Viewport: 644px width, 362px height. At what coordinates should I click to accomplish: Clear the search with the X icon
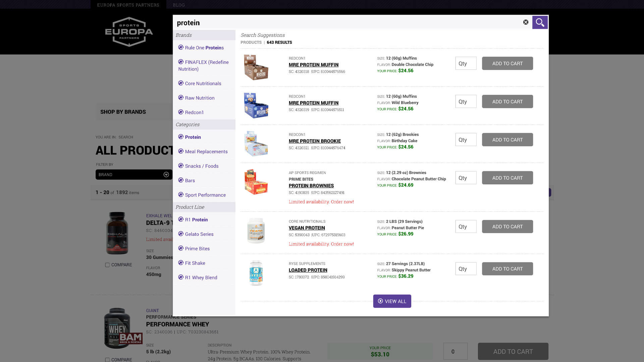[x=526, y=22]
